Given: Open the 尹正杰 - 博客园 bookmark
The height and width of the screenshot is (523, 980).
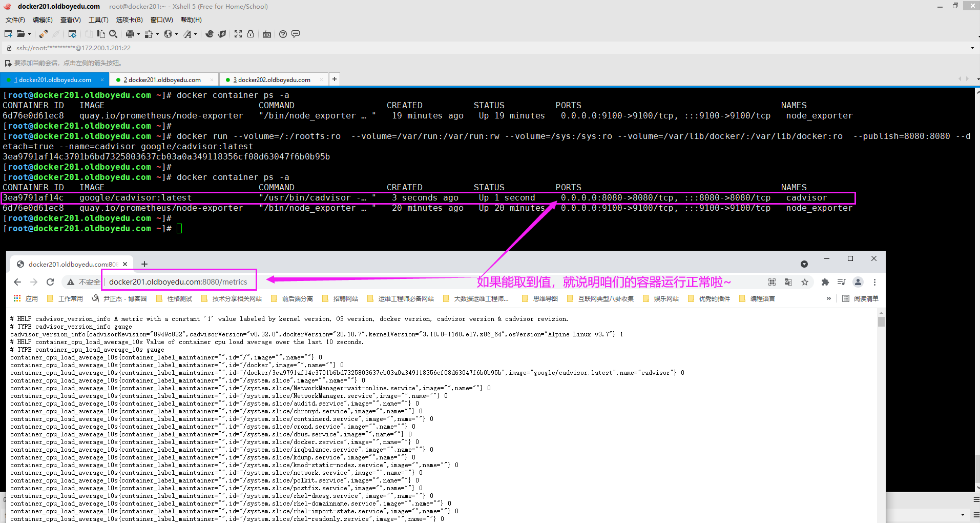Looking at the screenshot, I should point(119,298).
